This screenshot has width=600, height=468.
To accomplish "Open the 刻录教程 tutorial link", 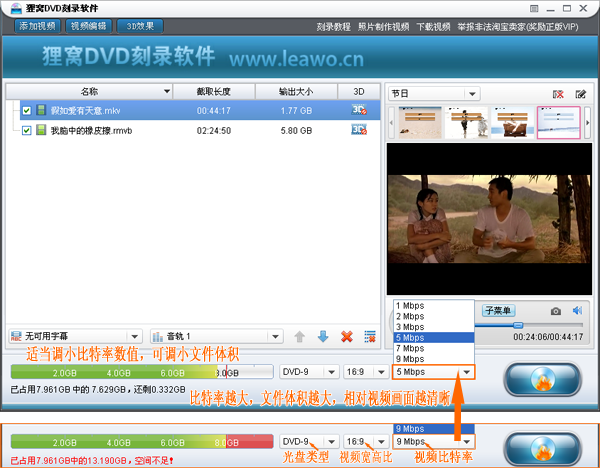I will pos(333,27).
